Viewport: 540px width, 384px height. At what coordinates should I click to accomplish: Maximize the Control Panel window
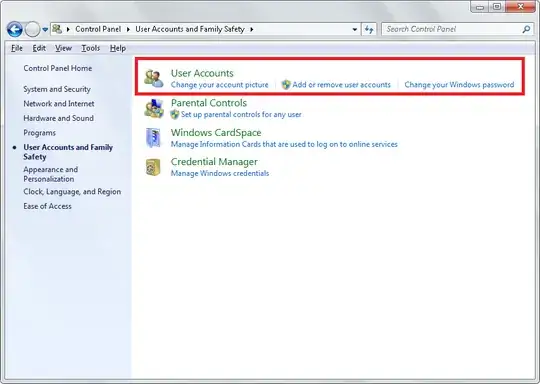pyautogui.click(x=497, y=7)
